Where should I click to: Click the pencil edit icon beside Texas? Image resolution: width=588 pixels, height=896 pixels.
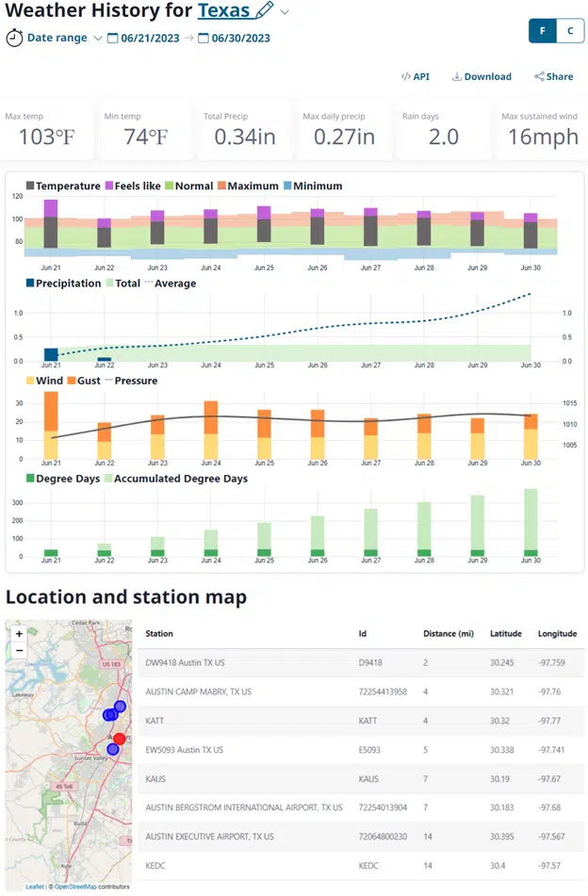click(265, 11)
